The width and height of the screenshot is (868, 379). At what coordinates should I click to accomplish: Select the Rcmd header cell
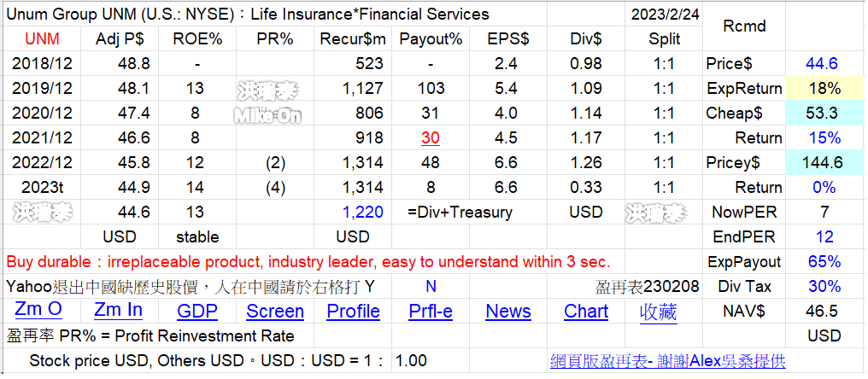click(x=744, y=26)
